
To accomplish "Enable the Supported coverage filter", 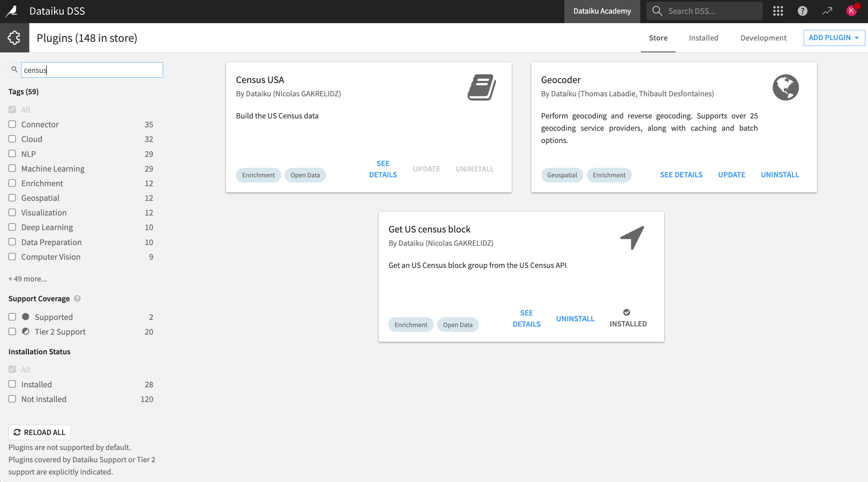I will [12, 317].
